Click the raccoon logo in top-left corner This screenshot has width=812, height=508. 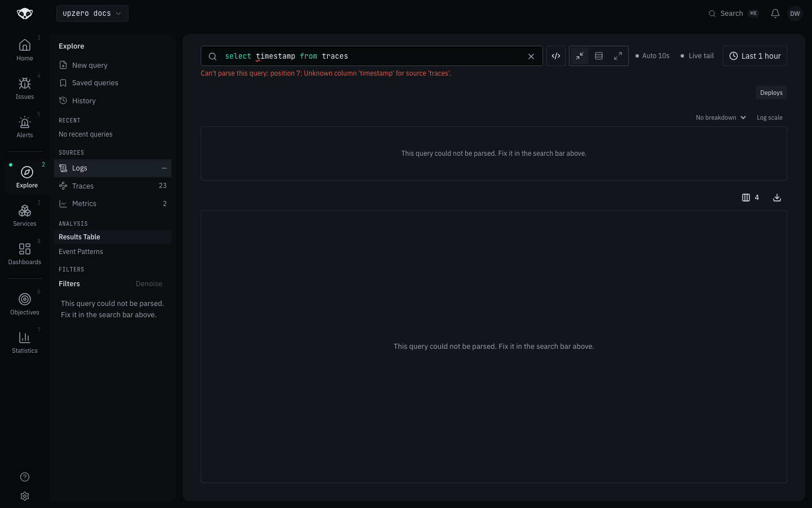25,14
